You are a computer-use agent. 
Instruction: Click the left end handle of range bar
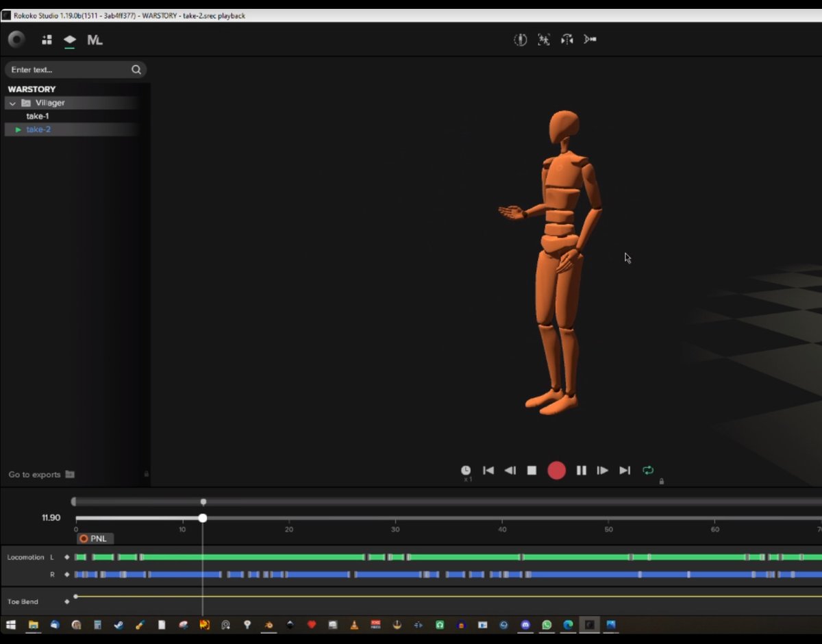(73, 502)
